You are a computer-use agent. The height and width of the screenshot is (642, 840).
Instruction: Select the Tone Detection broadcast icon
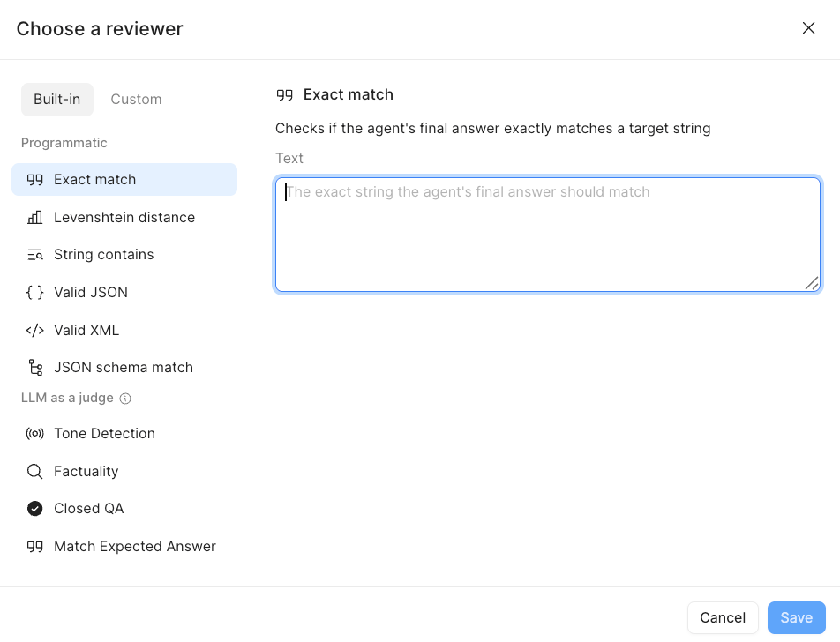[35, 433]
